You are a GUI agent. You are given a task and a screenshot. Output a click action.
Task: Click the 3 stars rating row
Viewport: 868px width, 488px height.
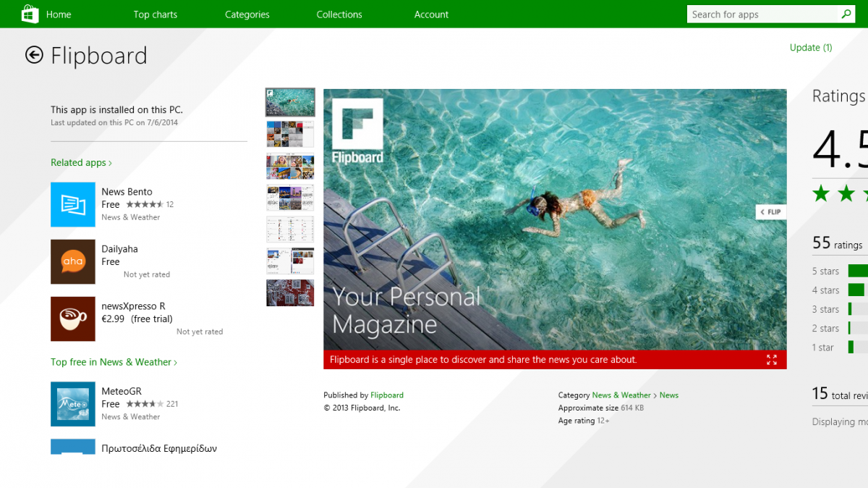[840, 309]
